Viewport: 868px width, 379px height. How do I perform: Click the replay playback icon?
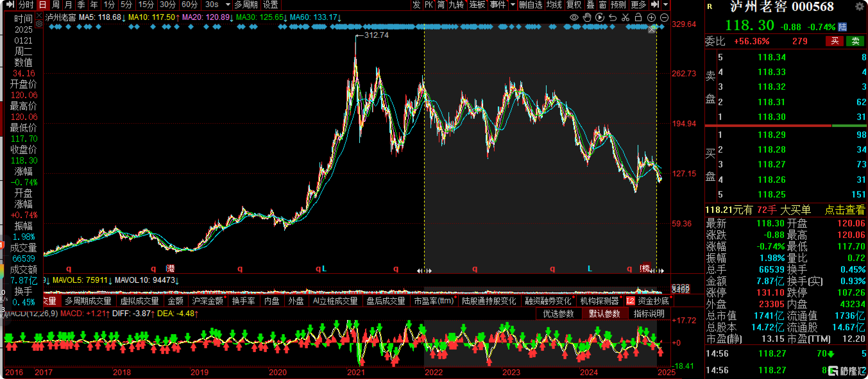click(600, 18)
